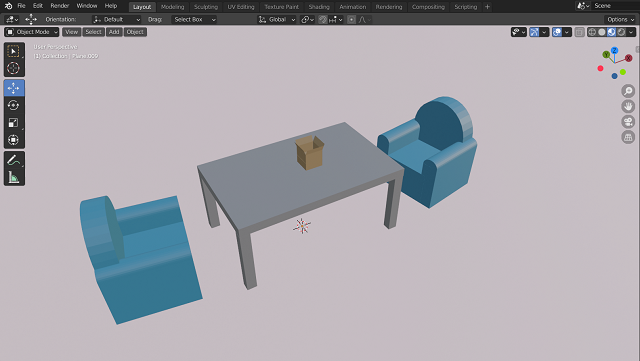Activate the Scale tool
Image resolution: width=640 pixels, height=361 pixels.
tap(14, 123)
